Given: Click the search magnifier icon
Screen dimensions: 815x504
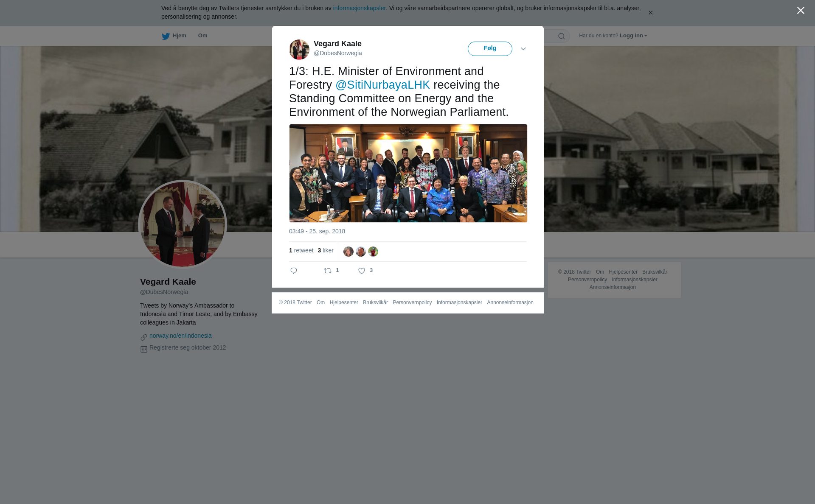Looking at the screenshot, I should pyautogui.click(x=562, y=36).
